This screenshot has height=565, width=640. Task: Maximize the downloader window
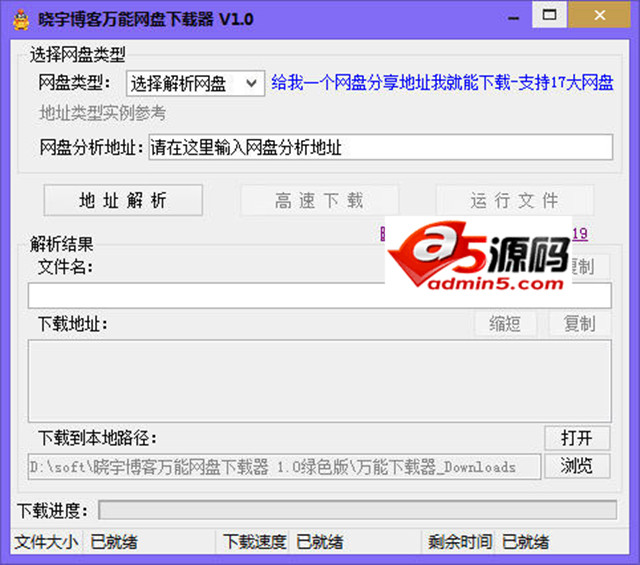click(549, 15)
